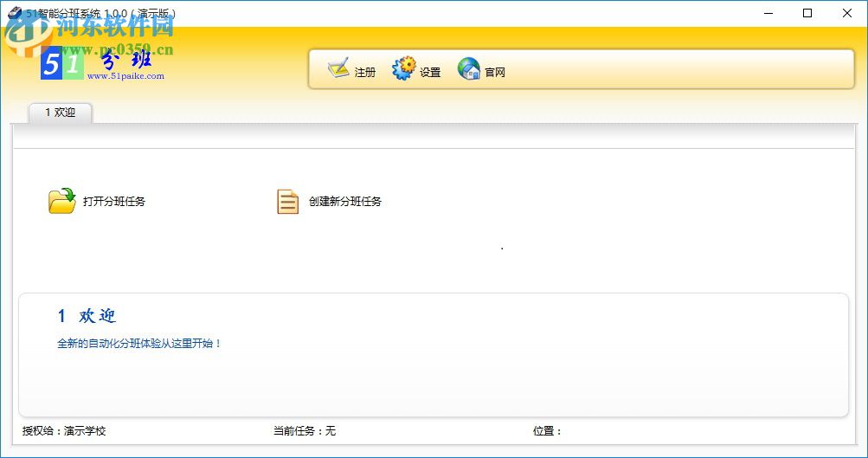Click the 1 欢迎 heading in the panel
868x458 pixels.
[87, 316]
